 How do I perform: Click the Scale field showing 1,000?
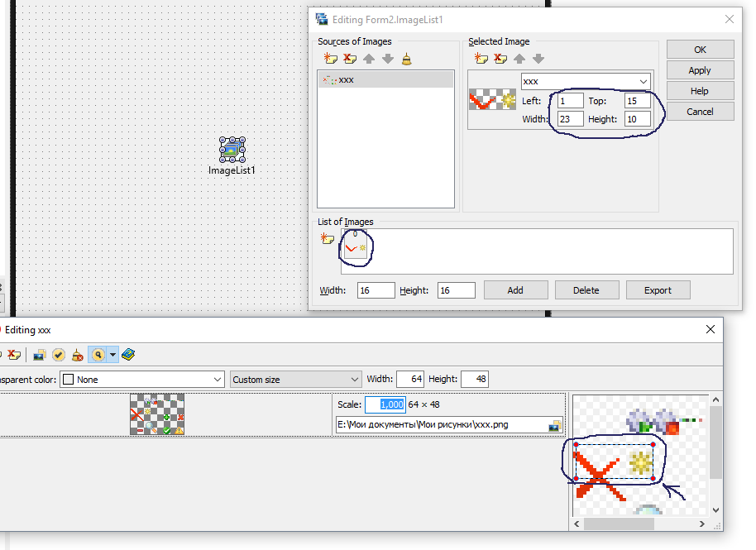click(385, 404)
